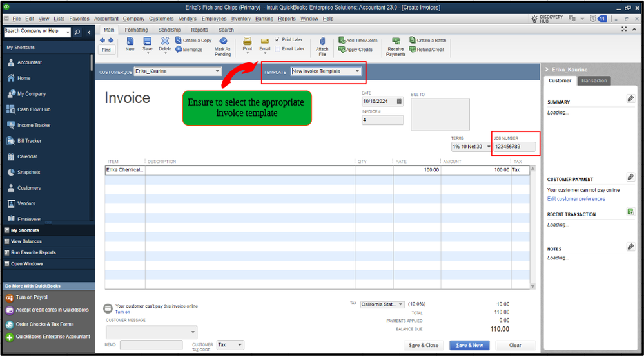Click the Save icon in toolbar
This screenshot has width=644, height=356.
(x=148, y=41)
